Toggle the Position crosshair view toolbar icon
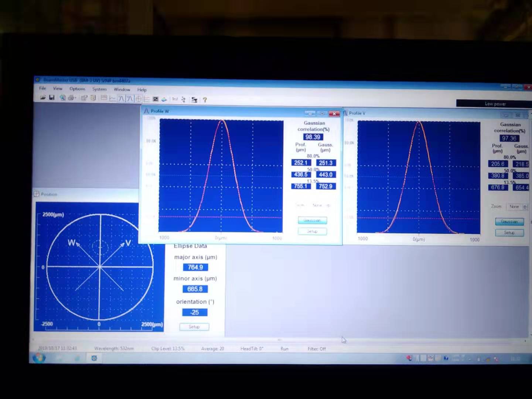This screenshot has height=399, width=532. 138,99
